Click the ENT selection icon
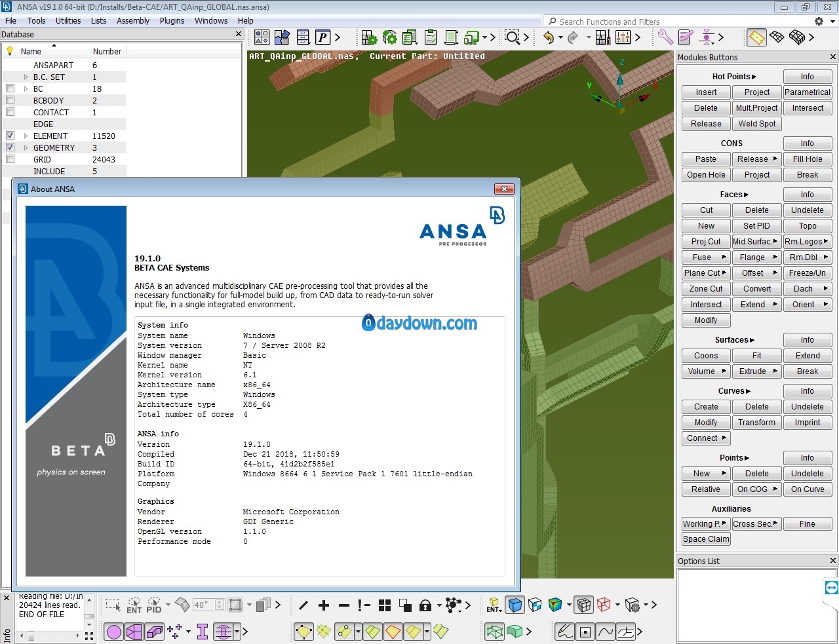The image size is (839, 644). 134,605
